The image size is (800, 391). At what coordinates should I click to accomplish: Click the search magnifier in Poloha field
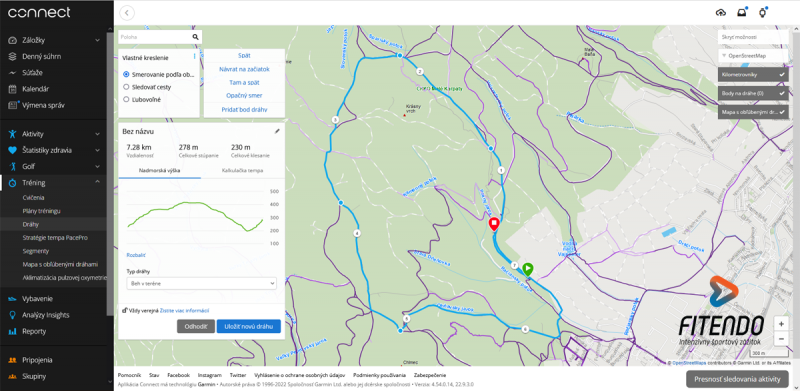click(x=195, y=37)
